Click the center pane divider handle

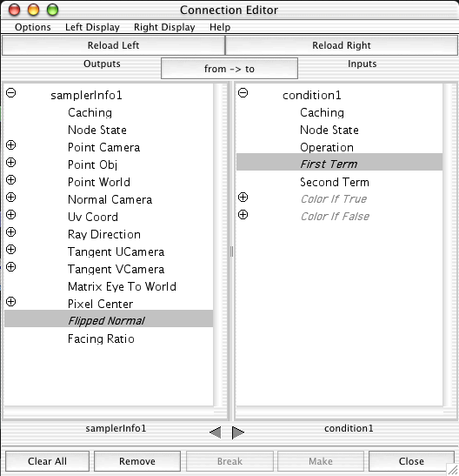pyautogui.click(x=231, y=251)
